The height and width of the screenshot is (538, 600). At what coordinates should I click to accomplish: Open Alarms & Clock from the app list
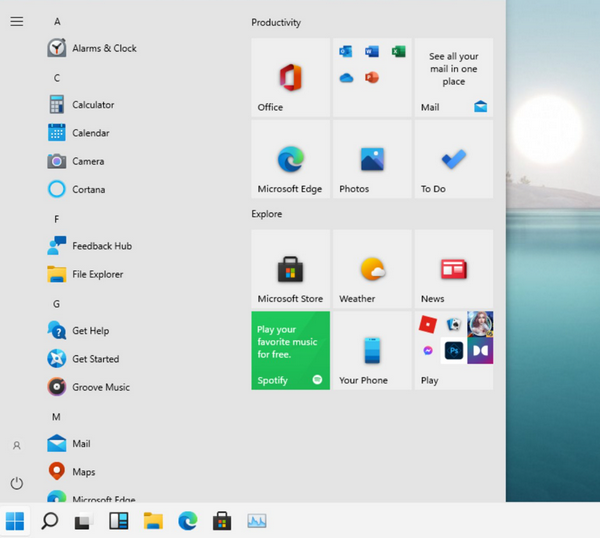coord(92,48)
